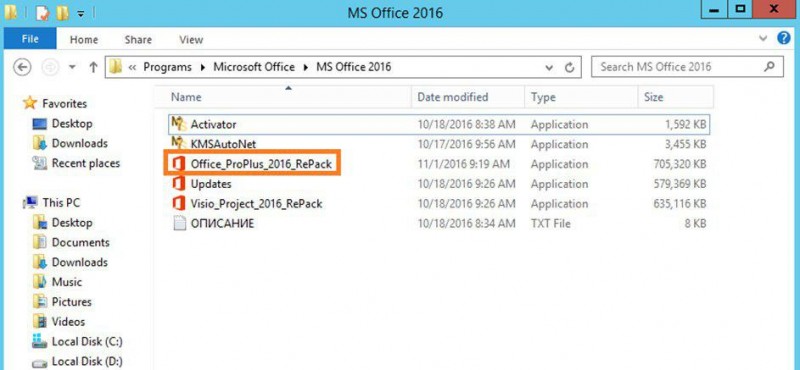Click the 11/1/2016 9:19 AM date
The width and height of the screenshot is (800, 370).
tap(464, 164)
